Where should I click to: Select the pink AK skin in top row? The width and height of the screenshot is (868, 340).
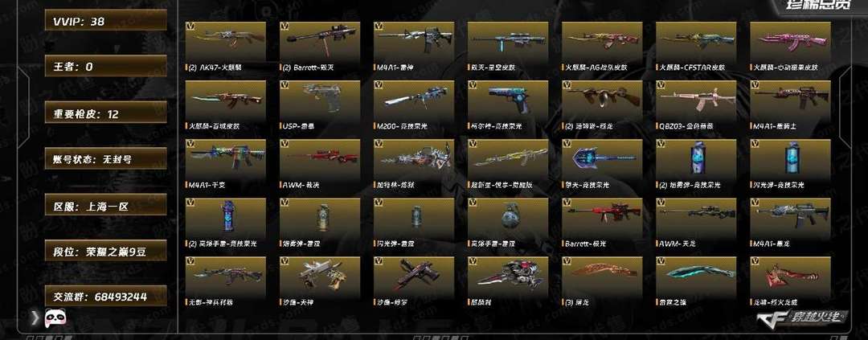pos(791,42)
